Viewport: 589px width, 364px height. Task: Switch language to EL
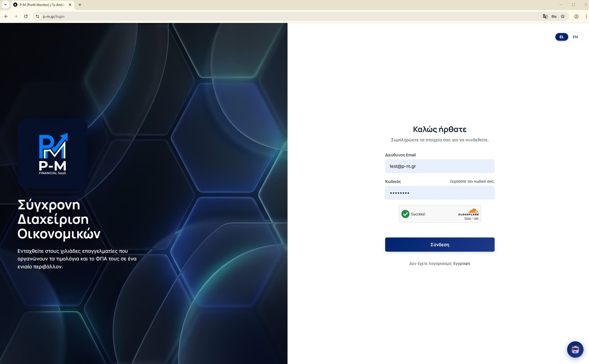click(x=562, y=37)
